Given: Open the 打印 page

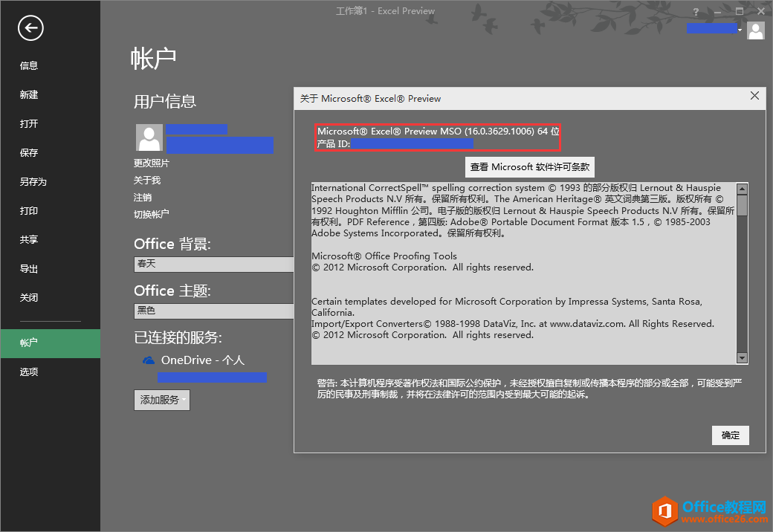Looking at the screenshot, I should tap(28, 211).
